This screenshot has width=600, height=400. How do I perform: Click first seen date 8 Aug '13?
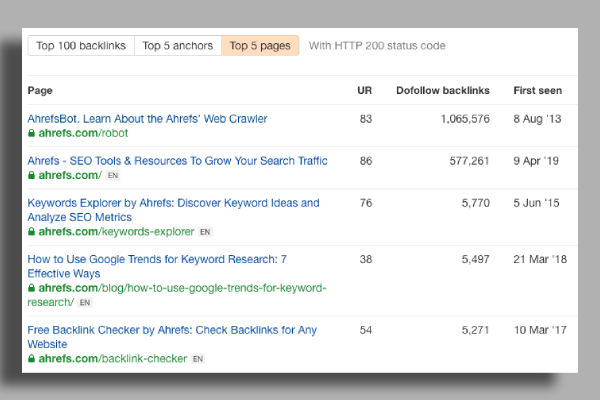tap(537, 119)
